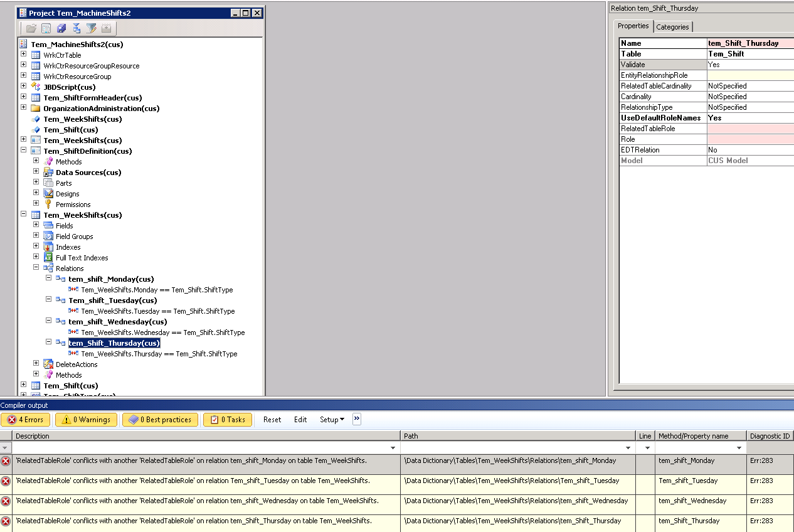Collapse the tem_shift_Monday relation node
Screen dimensions: 794x532
coord(49,279)
